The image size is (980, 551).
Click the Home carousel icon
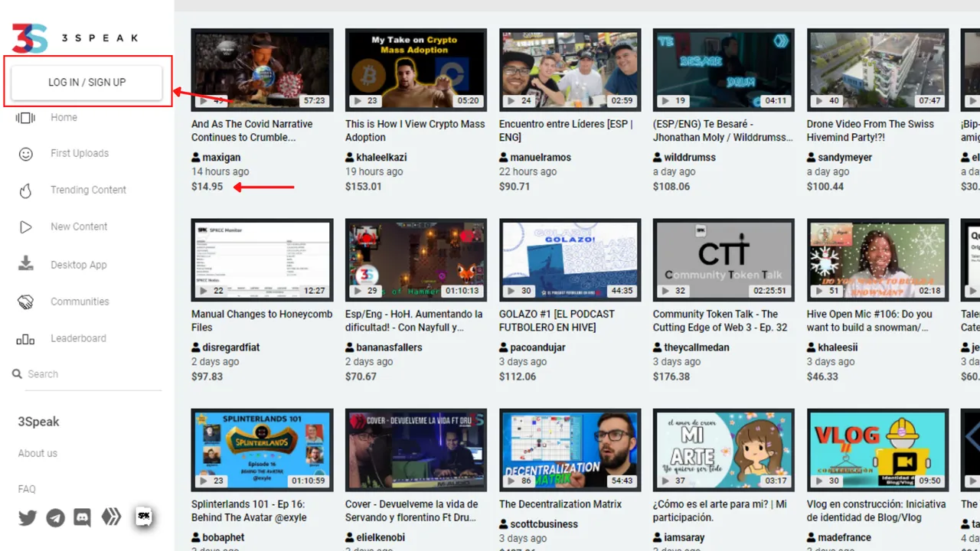coord(25,118)
